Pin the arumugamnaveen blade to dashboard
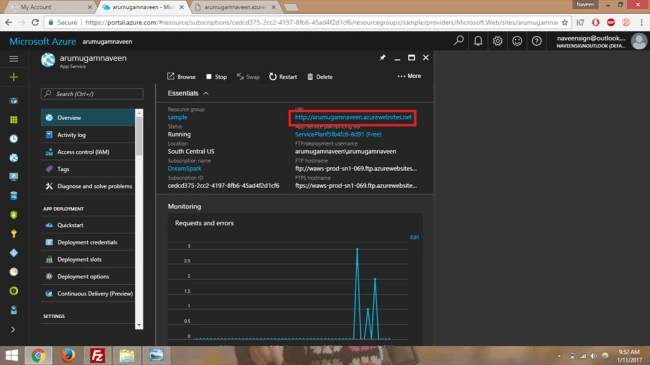Viewport: 650px width, 365px height. coord(382,58)
